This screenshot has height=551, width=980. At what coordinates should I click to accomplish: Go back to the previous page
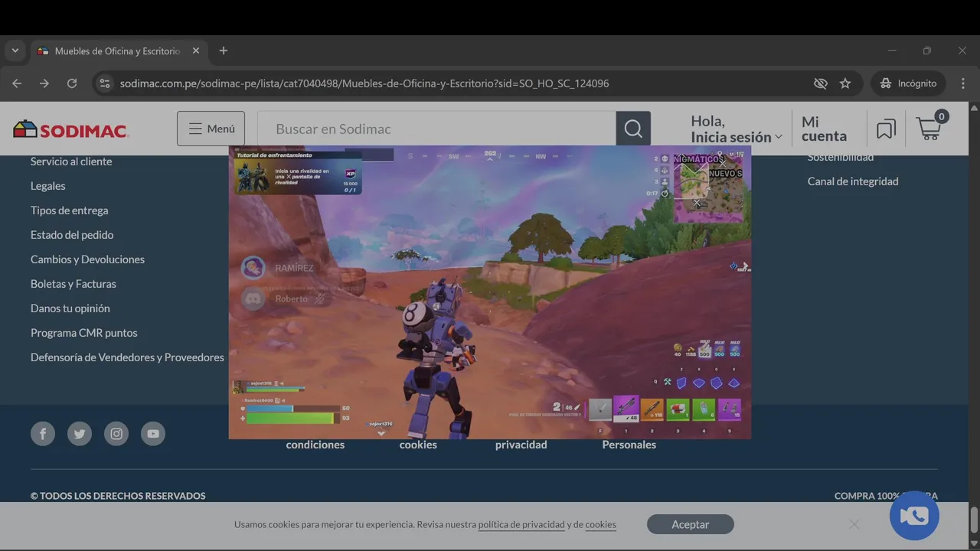17,83
